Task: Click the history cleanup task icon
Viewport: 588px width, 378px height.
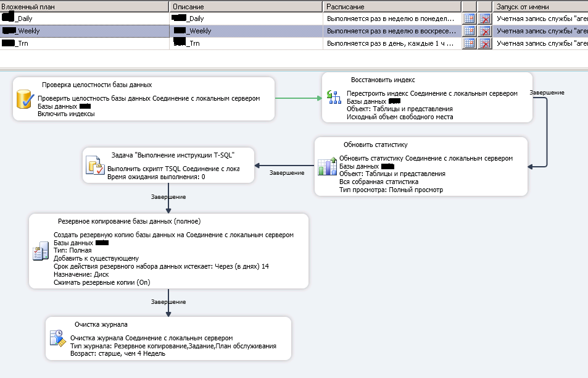Action: pos(57,338)
